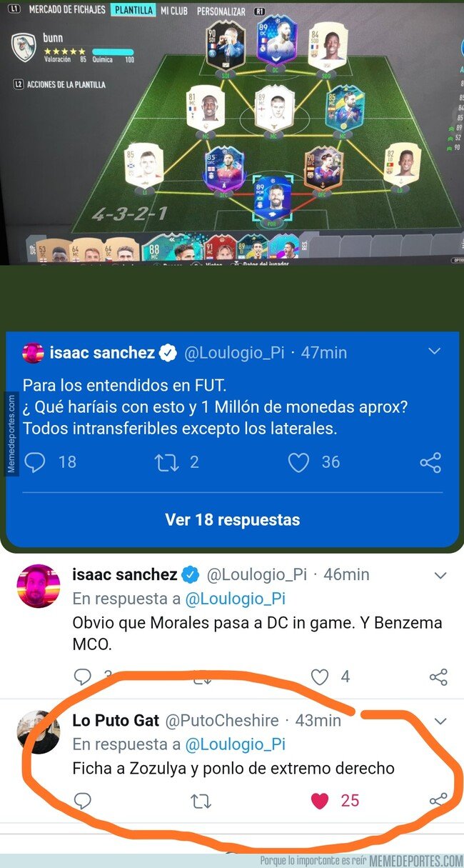464x868 pixels.
Task: Retweet the Zozulya tweet
Action: 201,801
